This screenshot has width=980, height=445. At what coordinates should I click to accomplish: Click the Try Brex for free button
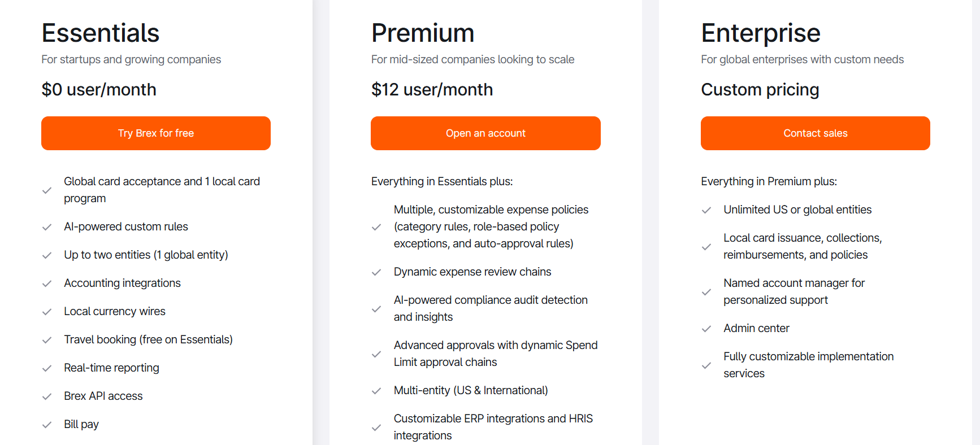(x=156, y=133)
